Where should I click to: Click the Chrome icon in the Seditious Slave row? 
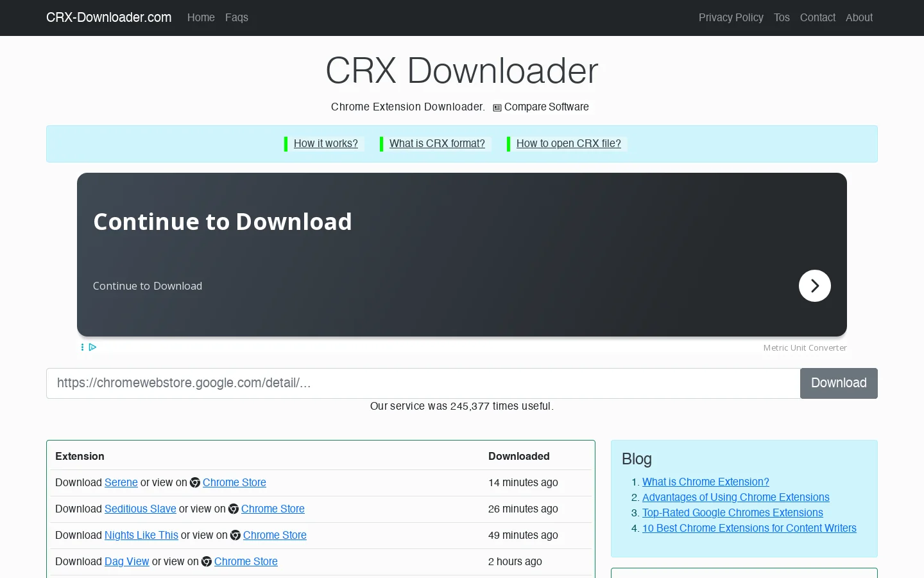pos(234,509)
